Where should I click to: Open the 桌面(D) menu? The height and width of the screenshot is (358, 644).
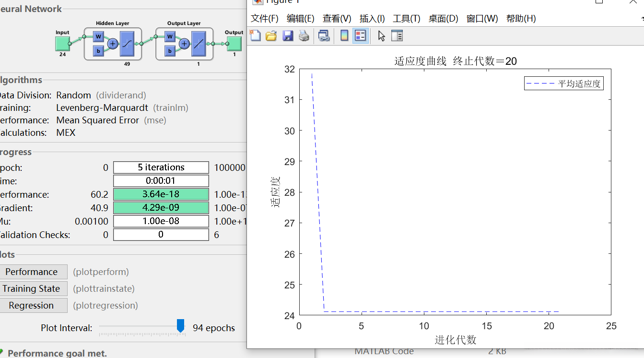coord(444,19)
